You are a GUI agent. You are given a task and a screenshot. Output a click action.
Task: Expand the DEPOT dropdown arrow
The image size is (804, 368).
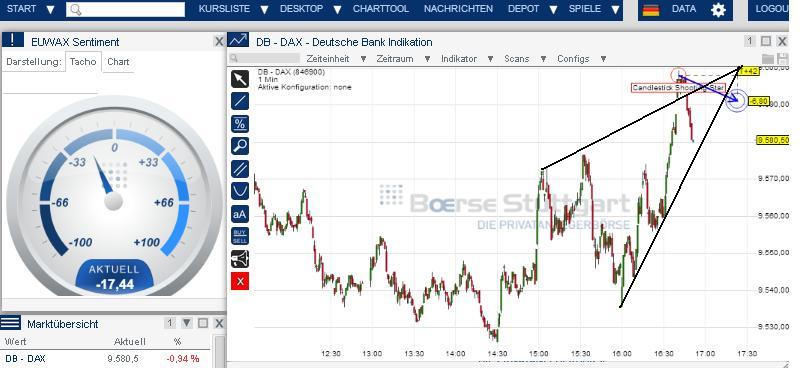coord(553,9)
